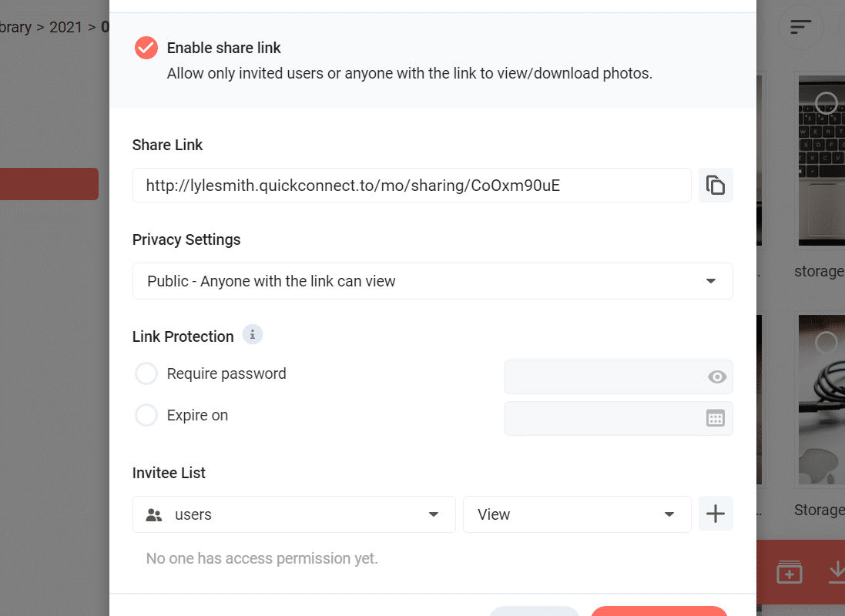
Task: Copy the share link to clipboard
Action: [715, 186]
